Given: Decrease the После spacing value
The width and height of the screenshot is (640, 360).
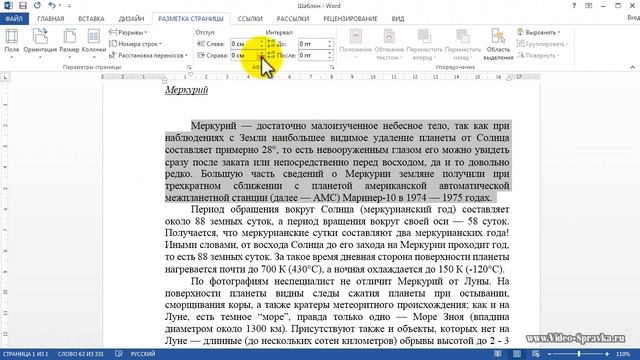Looking at the screenshot, I should (x=330, y=58).
